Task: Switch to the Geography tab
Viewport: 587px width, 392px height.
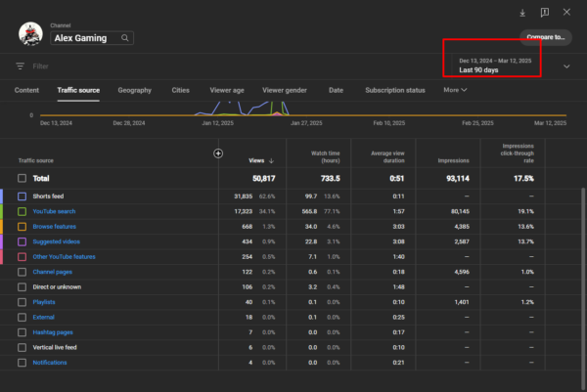Action: [135, 90]
